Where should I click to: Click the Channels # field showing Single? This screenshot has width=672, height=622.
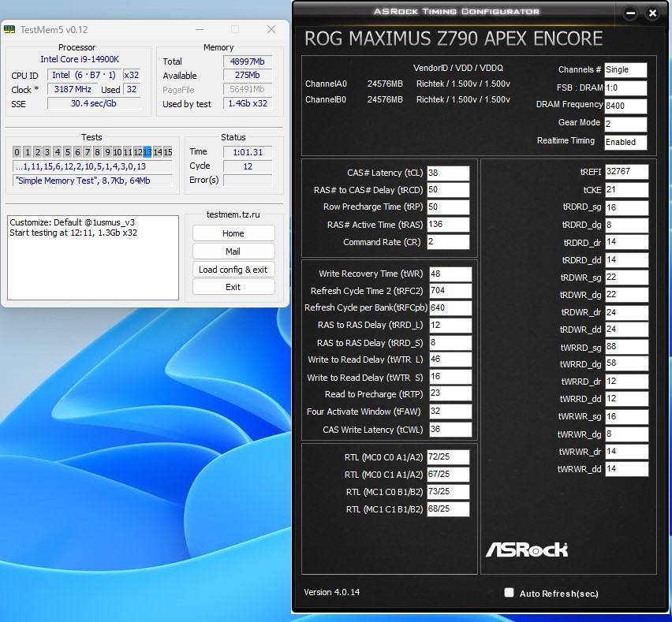(x=625, y=70)
